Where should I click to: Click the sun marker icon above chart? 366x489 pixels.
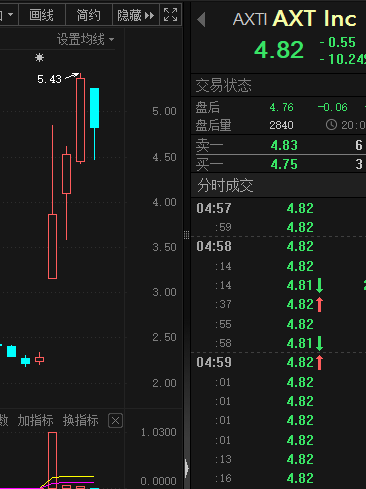coord(39,58)
